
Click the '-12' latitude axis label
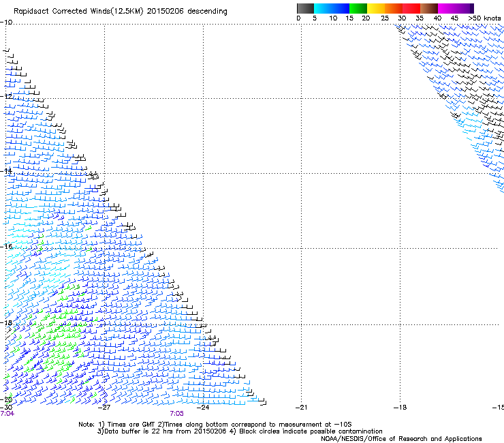(x=6, y=96)
